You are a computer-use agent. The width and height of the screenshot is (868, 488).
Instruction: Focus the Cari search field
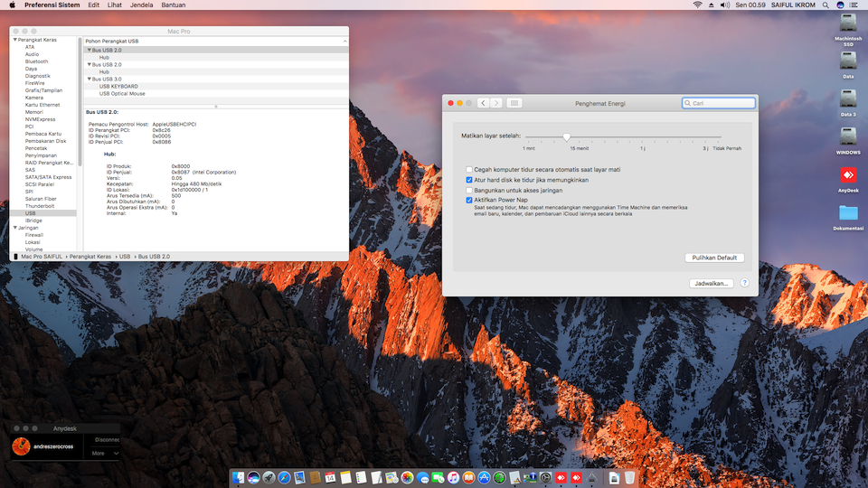click(x=719, y=103)
